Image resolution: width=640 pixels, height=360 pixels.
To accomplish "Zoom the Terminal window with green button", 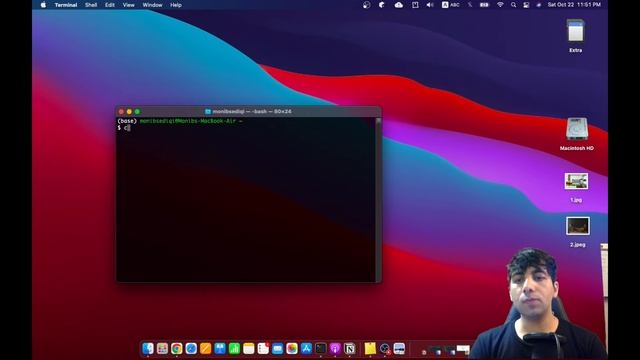I will coord(137,111).
